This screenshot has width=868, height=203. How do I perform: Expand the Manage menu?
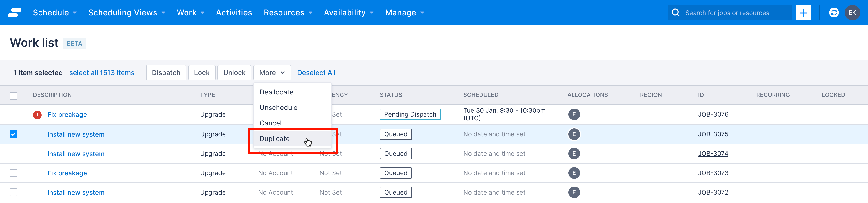click(404, 13)
